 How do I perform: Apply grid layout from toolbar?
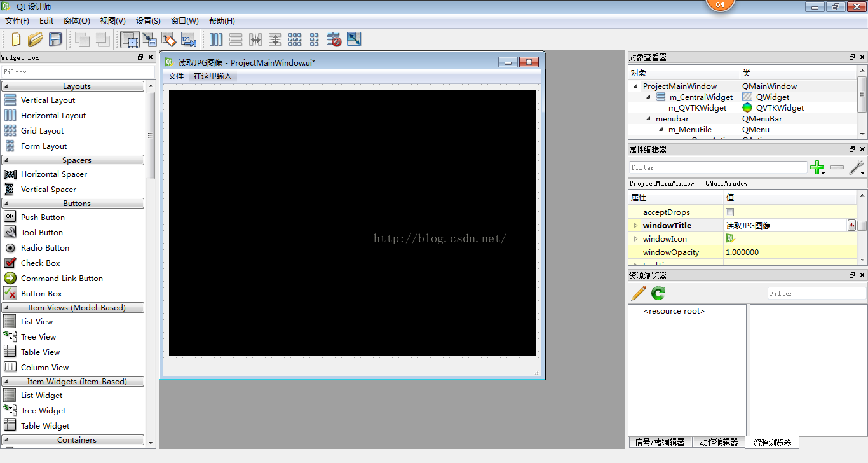tap(295, 39)
